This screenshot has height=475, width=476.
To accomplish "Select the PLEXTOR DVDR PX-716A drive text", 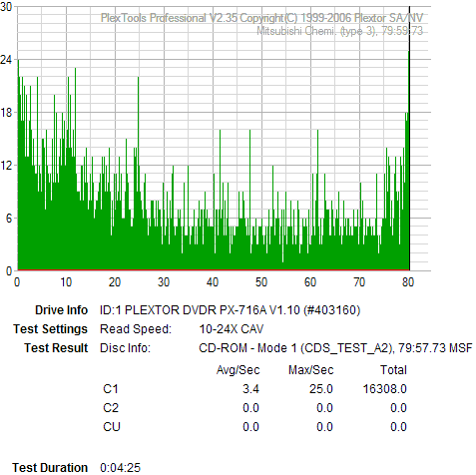I will pos(230,310).
